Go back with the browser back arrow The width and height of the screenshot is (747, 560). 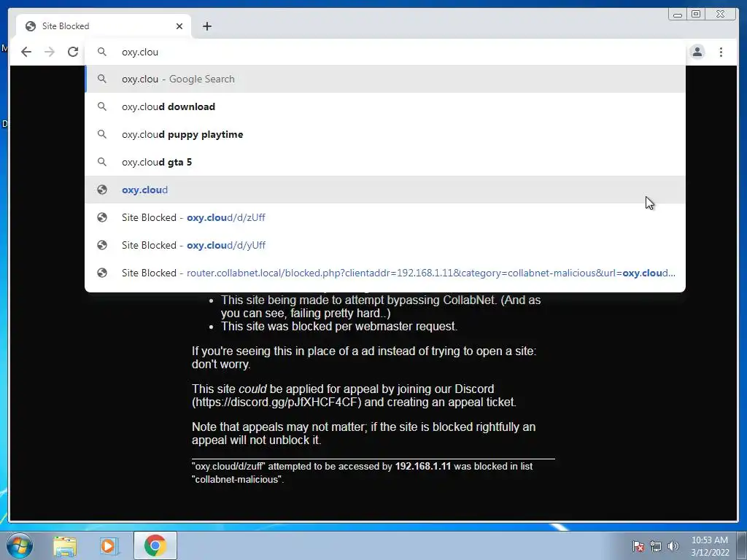pos(26,52)
